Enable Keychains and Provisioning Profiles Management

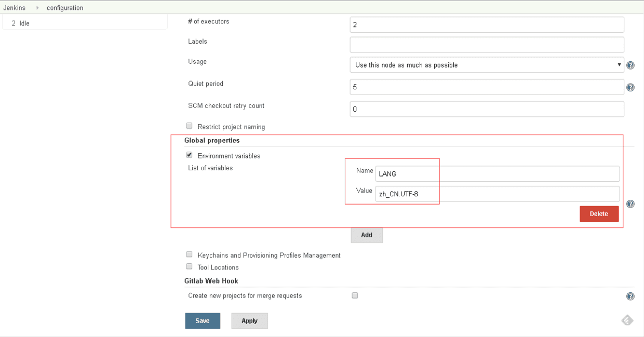click(189, 254)
